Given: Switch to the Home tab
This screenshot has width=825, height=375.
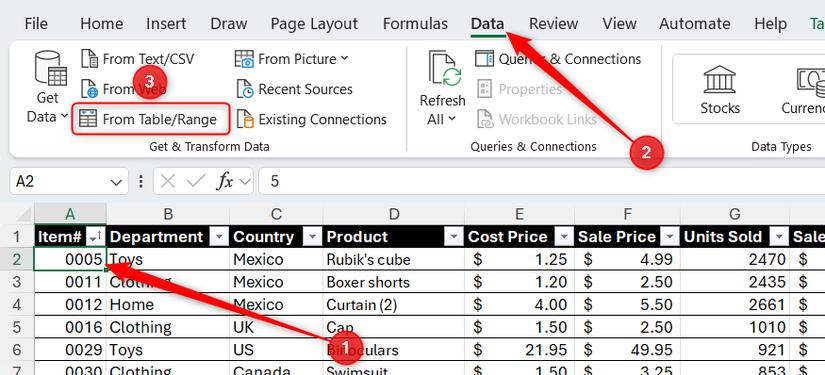Looking at the screenshot, I should tap(102, 24).
